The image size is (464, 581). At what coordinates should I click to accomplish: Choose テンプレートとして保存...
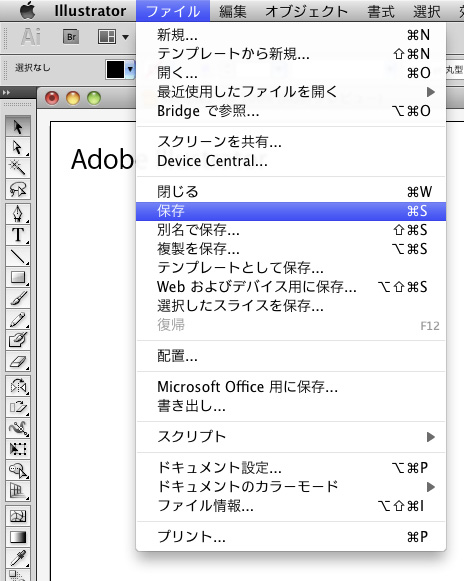coord(291,268)
